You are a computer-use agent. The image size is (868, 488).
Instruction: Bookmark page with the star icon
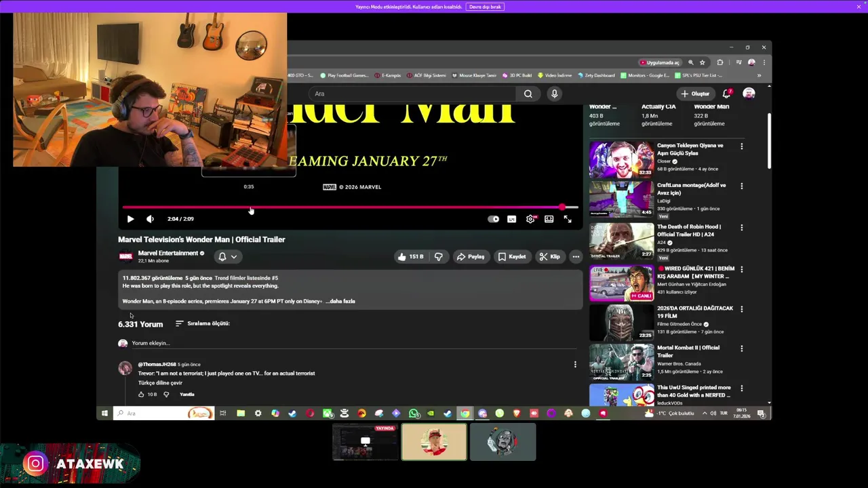[703, 62]
